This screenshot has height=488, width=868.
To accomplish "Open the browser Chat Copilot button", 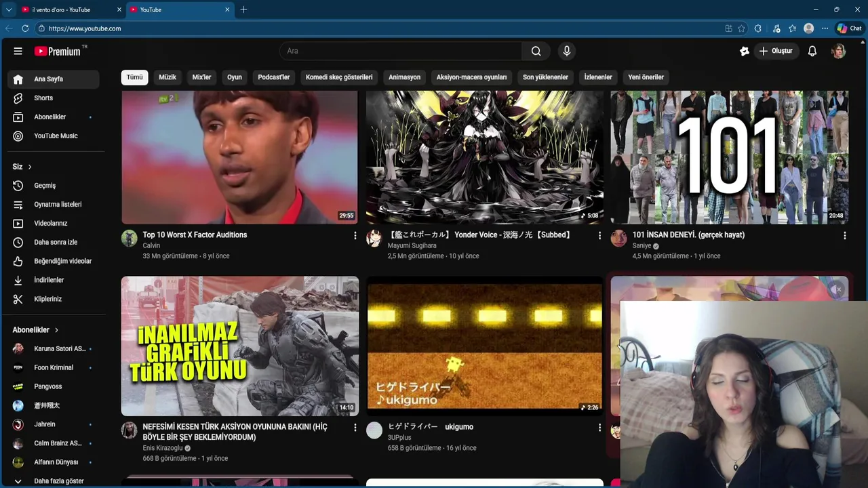I will point(849,28).
